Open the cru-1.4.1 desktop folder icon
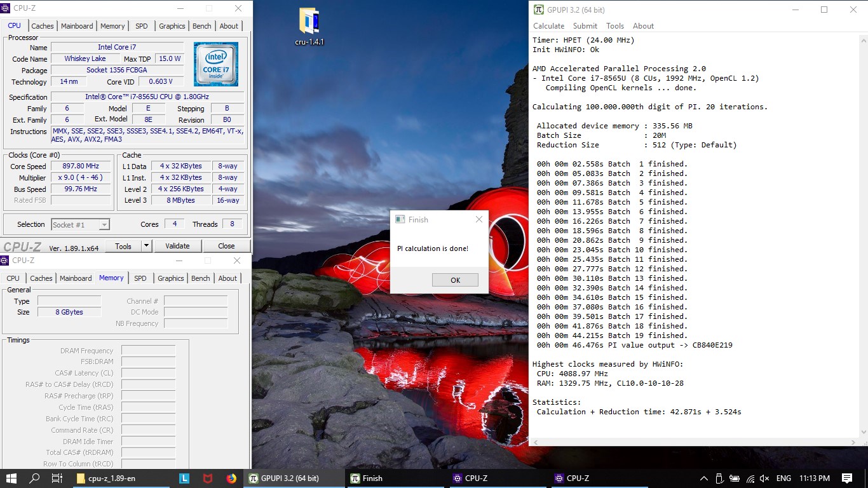868x488 pixels. pos(309,25)
